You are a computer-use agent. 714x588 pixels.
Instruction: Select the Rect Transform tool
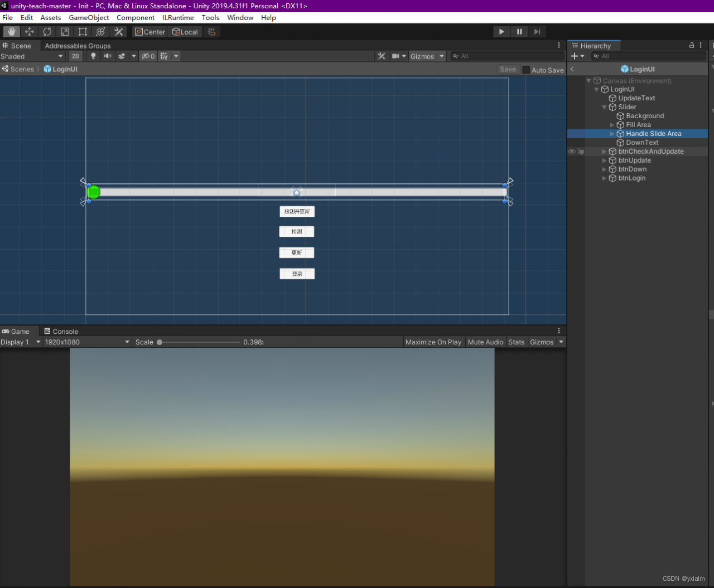[83, 32]
